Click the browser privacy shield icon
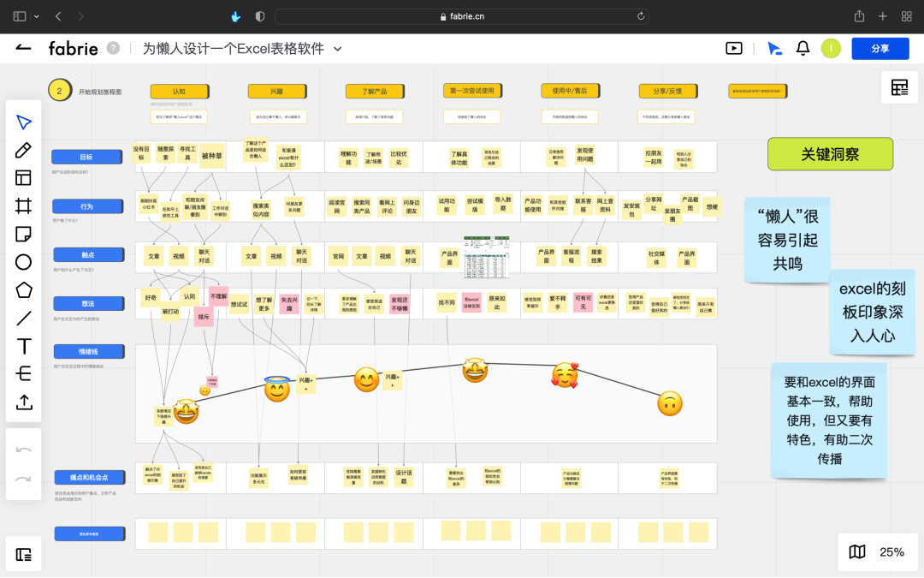924x578 pixels. tap(260, 16)
